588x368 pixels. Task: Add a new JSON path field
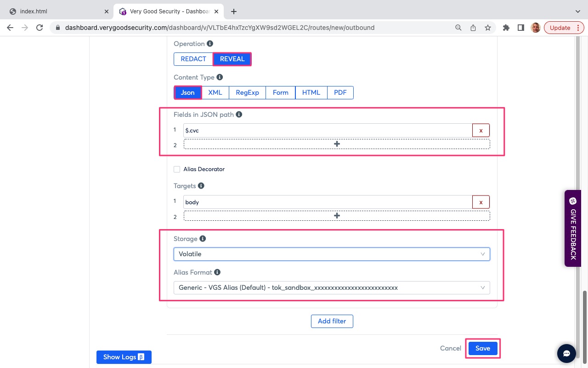(x=337, y=144)
